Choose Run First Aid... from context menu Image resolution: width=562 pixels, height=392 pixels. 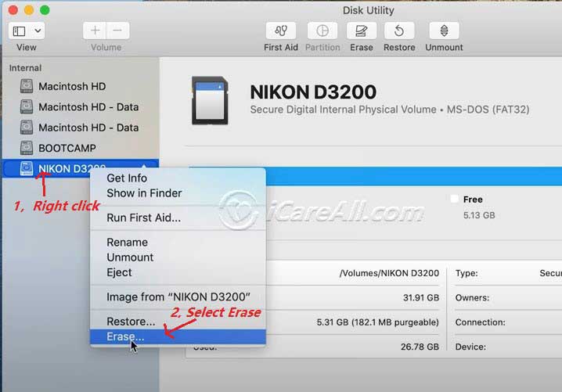[x=178, y=218]
